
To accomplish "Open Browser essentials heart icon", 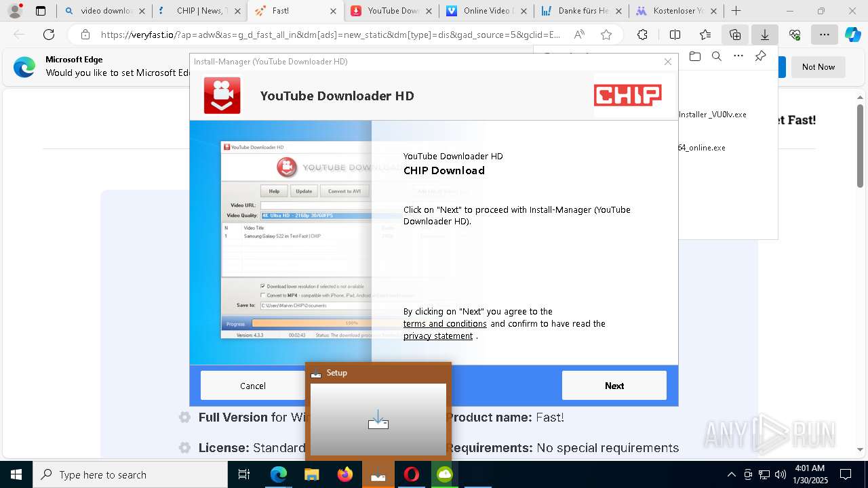I will point(795,35).
